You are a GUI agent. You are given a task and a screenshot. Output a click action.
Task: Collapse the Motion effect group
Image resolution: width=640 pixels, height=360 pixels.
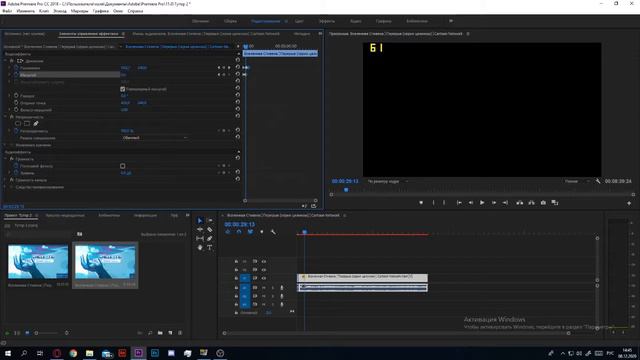point(6,60)
